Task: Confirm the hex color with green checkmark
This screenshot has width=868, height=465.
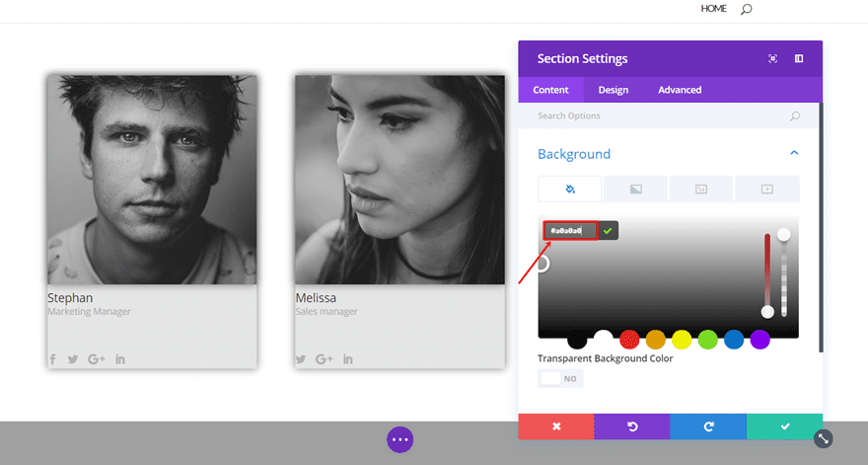Action: (608, 230)
